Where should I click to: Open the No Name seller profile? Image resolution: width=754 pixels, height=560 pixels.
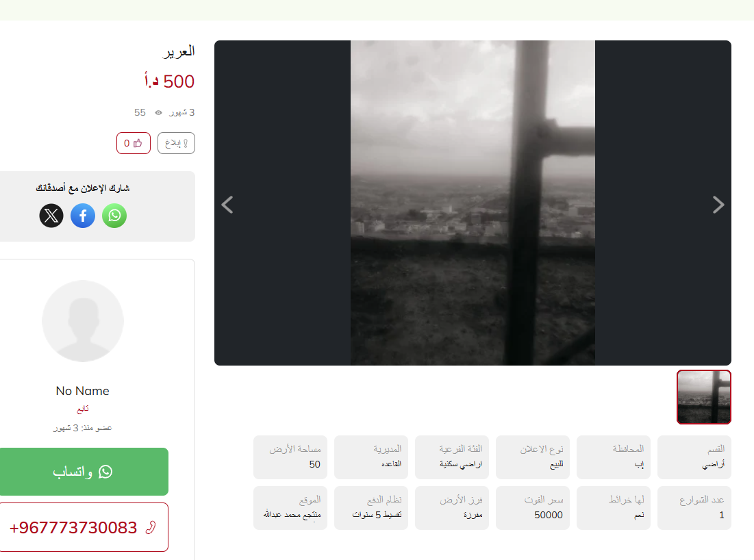(x=83, y=391)
